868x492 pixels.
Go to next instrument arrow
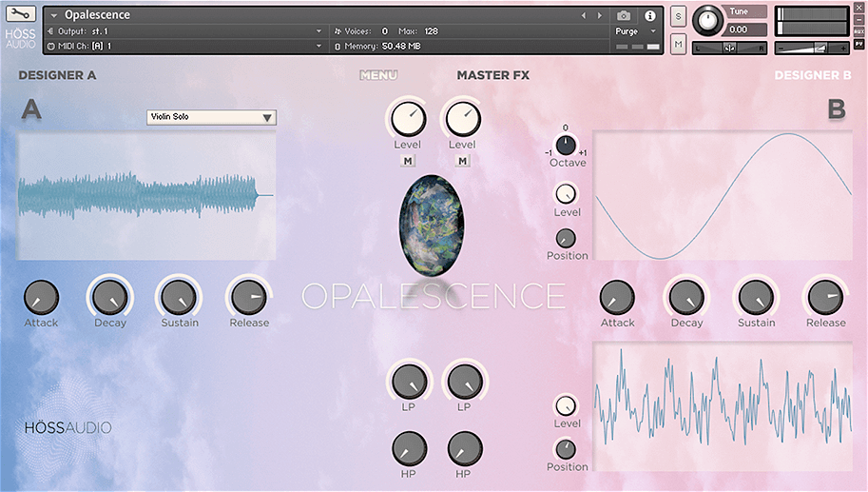coord(600,15)
